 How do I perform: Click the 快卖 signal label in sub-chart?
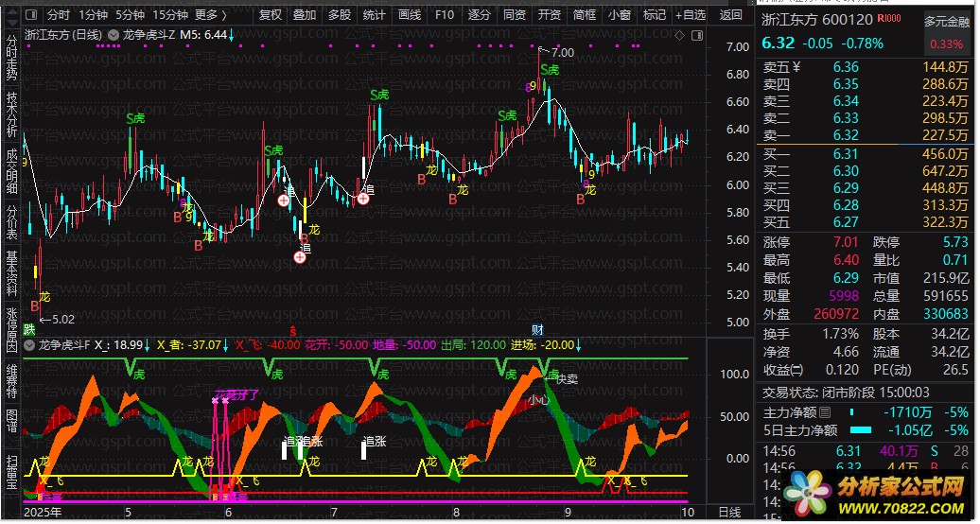coord(567,379)
